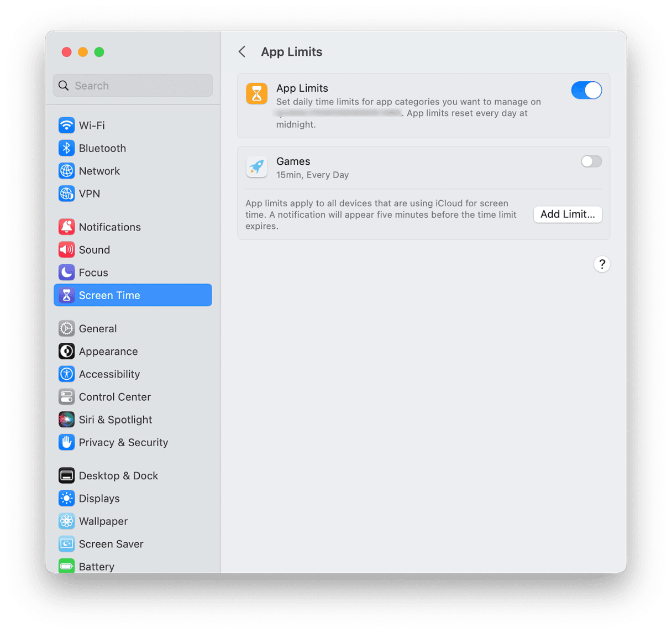Open Notifications settings
This screenshot has height=633, width=672.
point(133,227)
